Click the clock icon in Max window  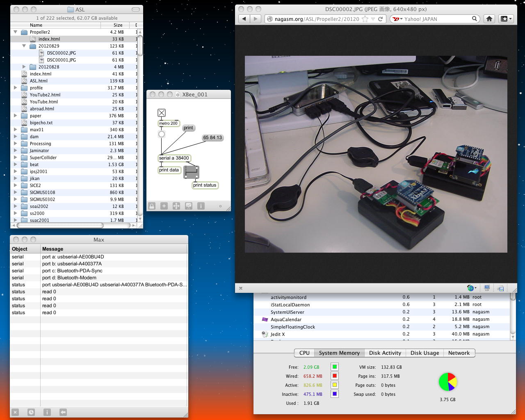[31, 412]
